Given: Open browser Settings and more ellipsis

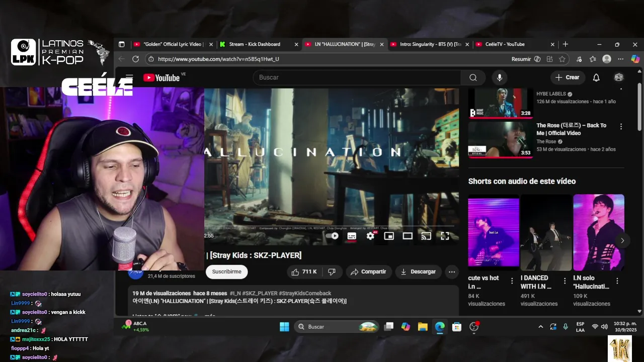Looking at the screenshot, I should coord(621,59).
